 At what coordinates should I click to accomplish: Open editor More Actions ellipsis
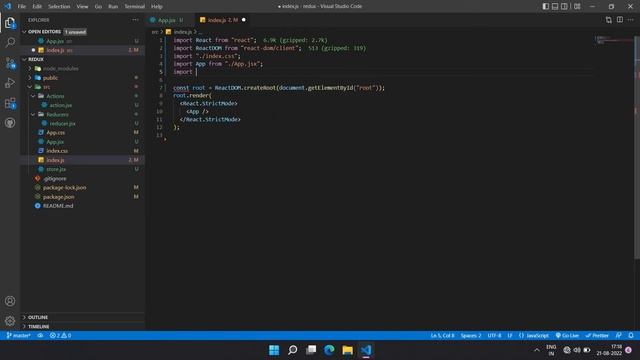(x=631, y=20)
